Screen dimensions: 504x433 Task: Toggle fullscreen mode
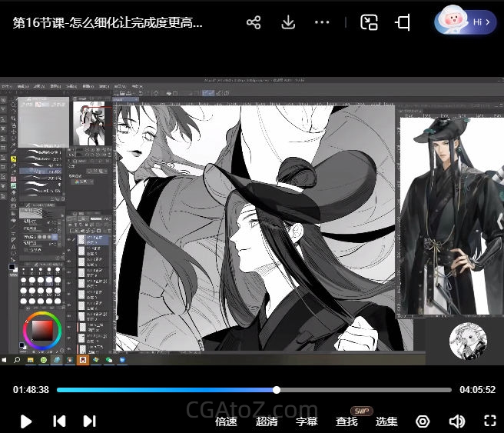click(x=489, y=421)
